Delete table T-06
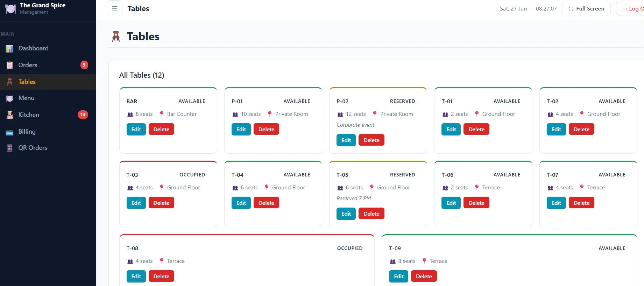This screenshot has height=286, width=644. tap(476, 203)
